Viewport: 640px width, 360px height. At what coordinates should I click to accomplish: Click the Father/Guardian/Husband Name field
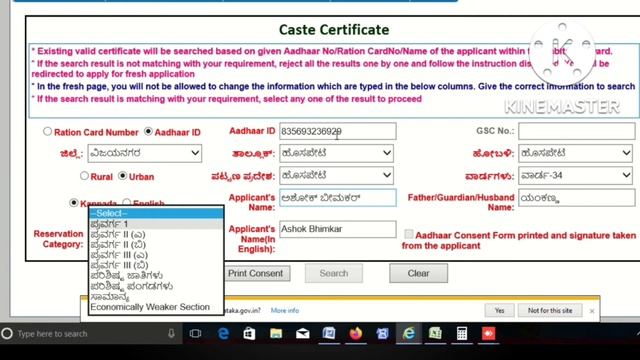tap(576, 198)
